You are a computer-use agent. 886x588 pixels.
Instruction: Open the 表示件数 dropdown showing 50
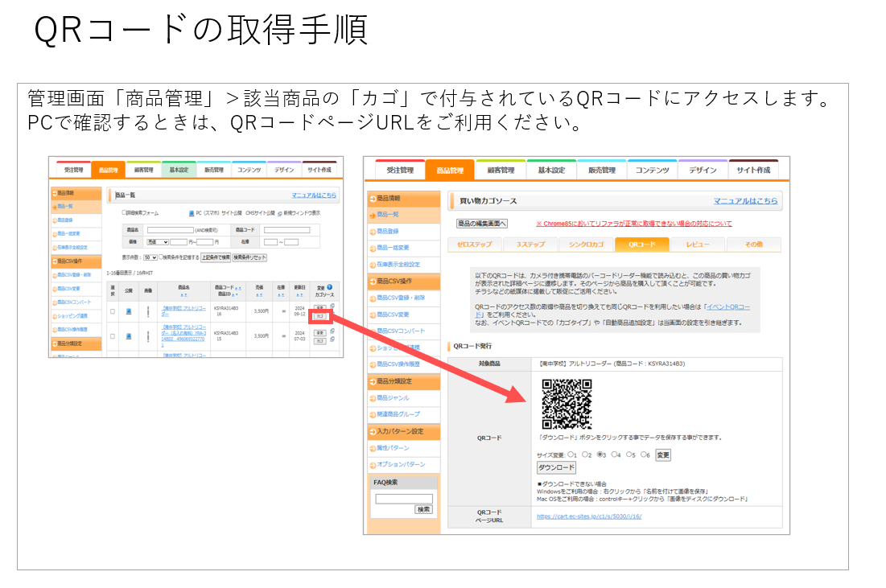[150, 257]
